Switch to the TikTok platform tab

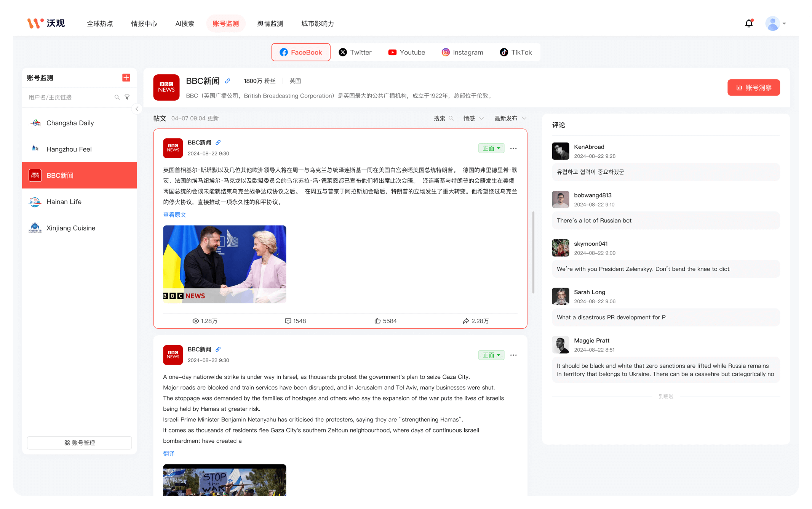[x=516, y=52]
